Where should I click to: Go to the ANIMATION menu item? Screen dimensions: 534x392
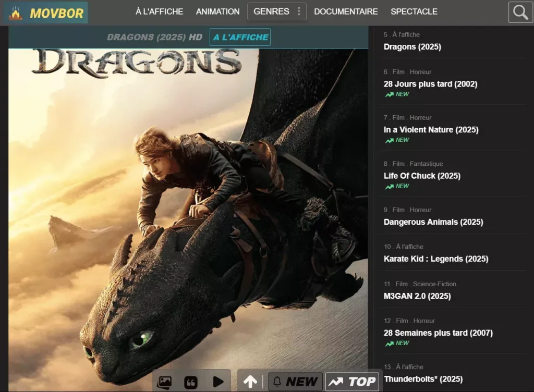(217, 11)
